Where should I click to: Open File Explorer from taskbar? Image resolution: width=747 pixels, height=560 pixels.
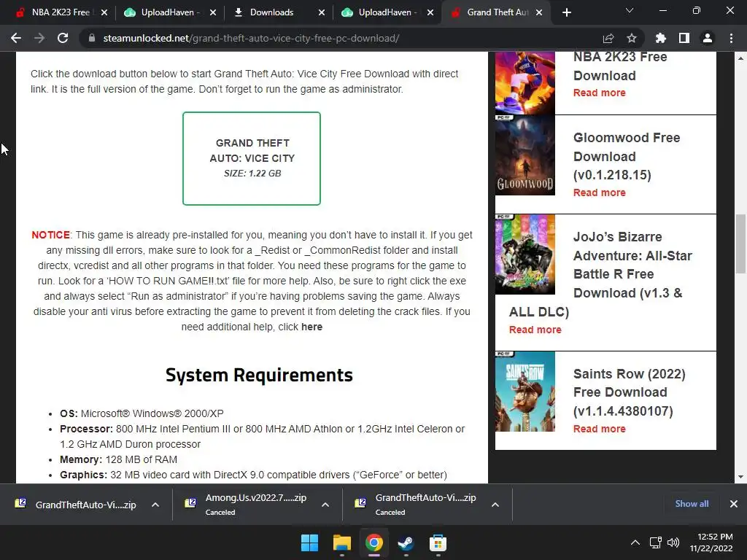342,542
